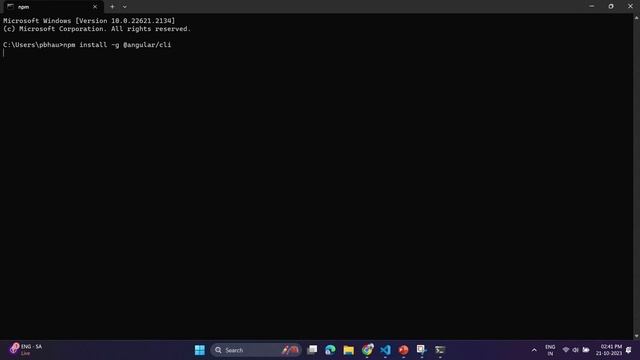Click the terminal vertical scrollbar

[x=636, y=176]
